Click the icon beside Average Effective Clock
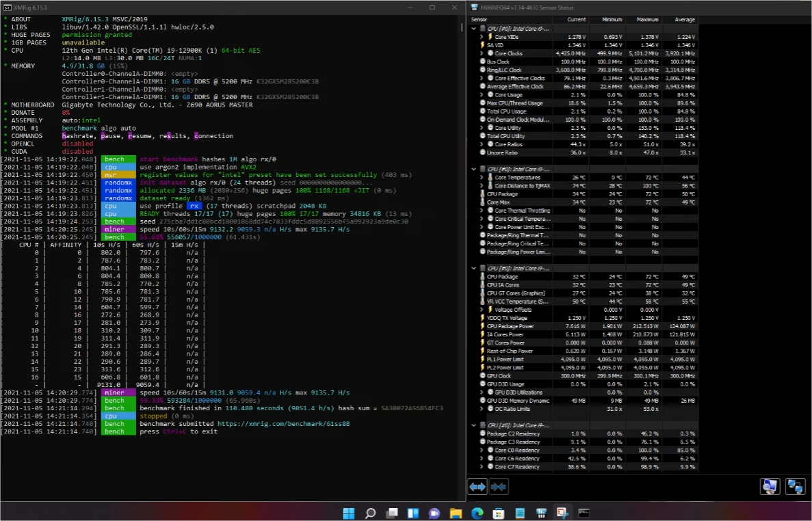The image size is (812, 521). pyautogui.click(x=483, y=86)
